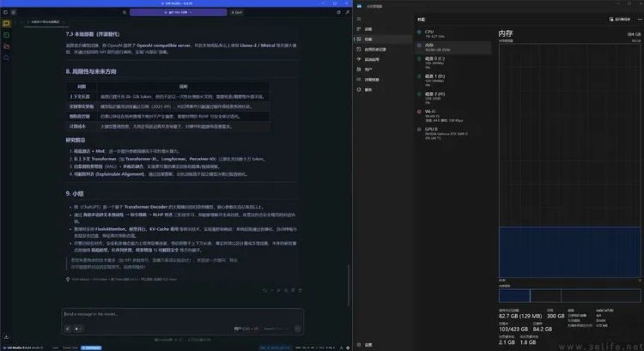Viewport: 644px width, 351px height.
Task: Select the GPU 0 performance item
Action: click(x=453, y=133)
